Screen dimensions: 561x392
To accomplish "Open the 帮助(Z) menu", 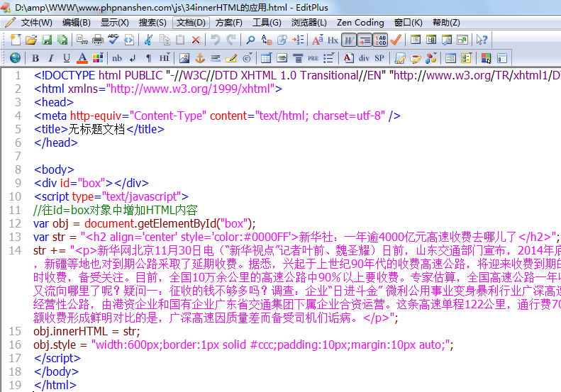I will pyautogui.click(x=446, y=23).
